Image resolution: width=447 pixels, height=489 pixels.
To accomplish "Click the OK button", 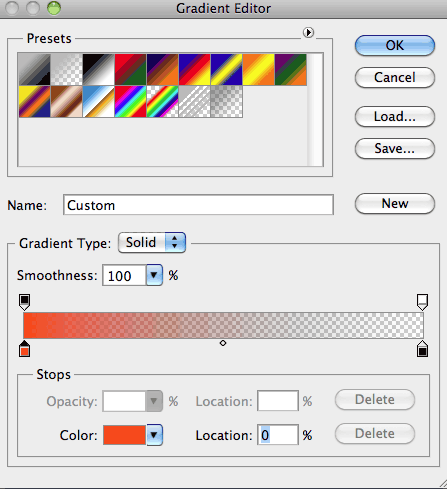I will pyautogui.click(x=395, y=46).
